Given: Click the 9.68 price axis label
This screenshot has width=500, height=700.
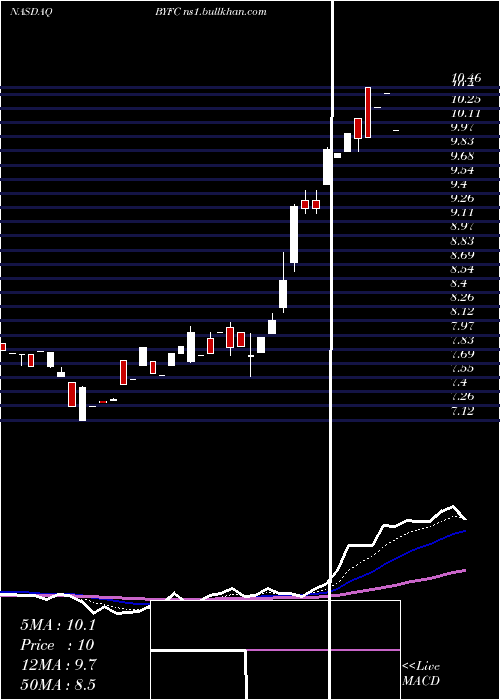Looking at the screenshot, I should (464, 156).
